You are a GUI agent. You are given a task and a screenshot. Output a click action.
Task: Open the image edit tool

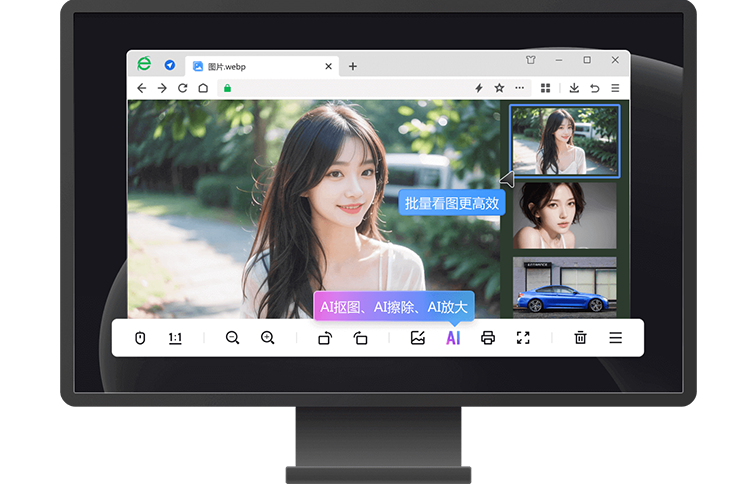[418, 338]
